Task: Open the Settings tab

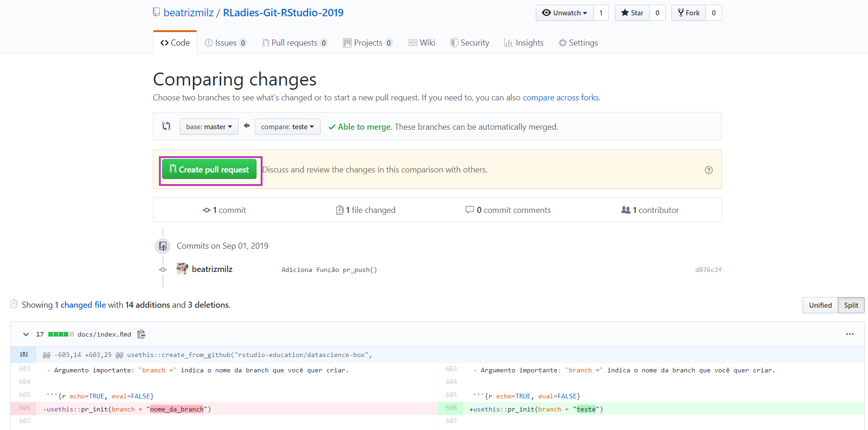Action: [578, 43]
